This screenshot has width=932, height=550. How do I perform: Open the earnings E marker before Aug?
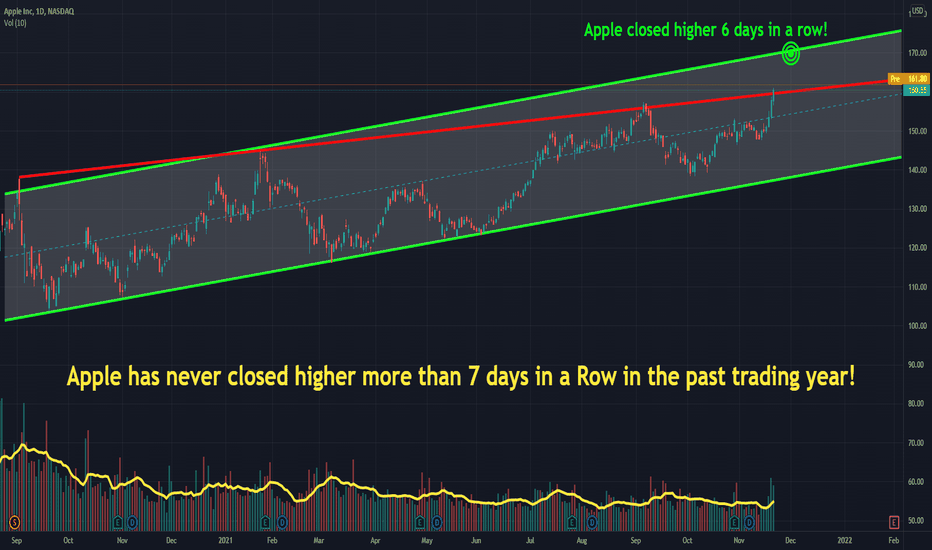[x=572, y=523]
